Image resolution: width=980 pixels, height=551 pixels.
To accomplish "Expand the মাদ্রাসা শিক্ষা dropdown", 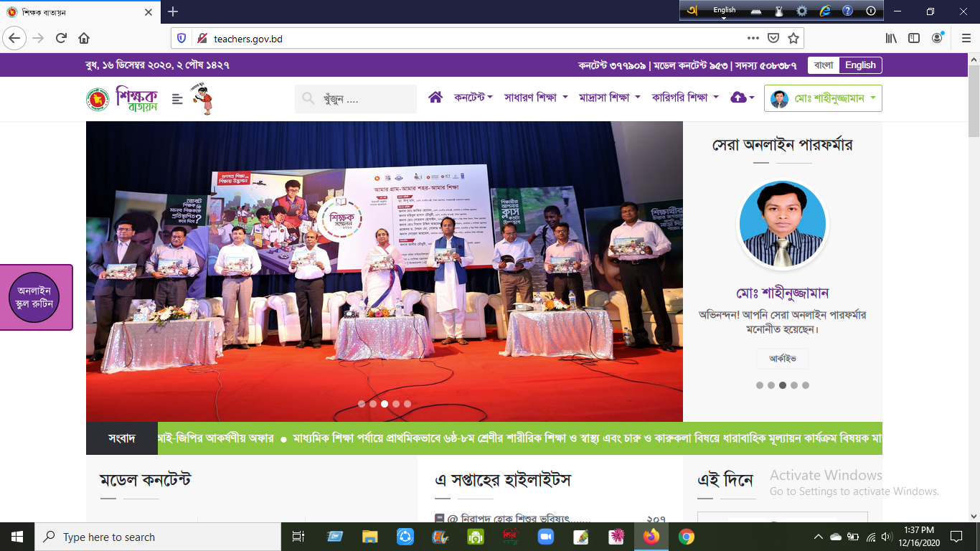I will point(610,98).
